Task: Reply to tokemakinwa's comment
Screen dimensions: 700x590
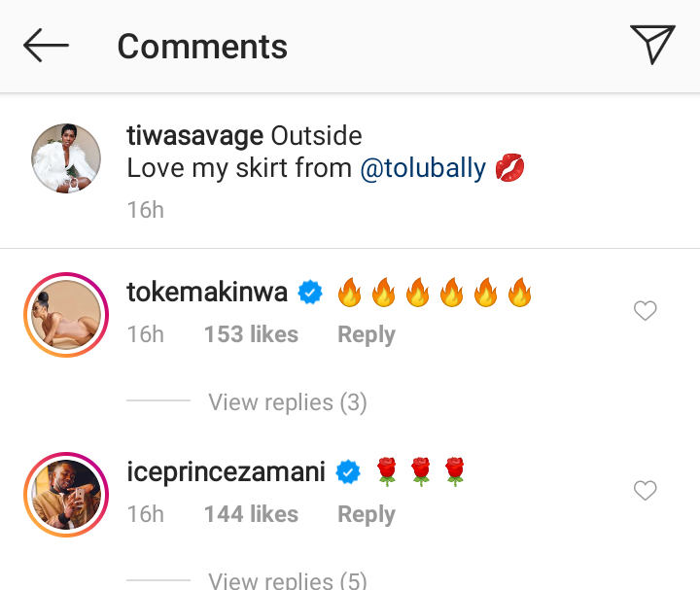Action: coord(366,334)
